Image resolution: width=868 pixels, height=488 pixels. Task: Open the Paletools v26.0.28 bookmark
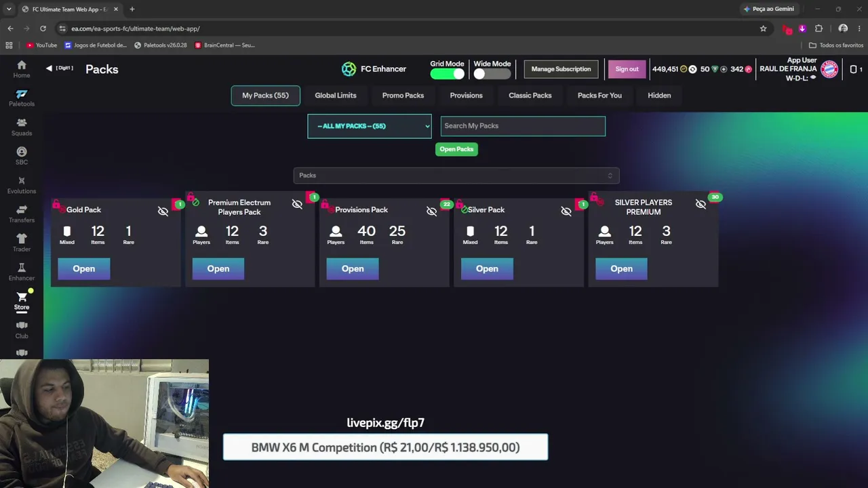161,45
